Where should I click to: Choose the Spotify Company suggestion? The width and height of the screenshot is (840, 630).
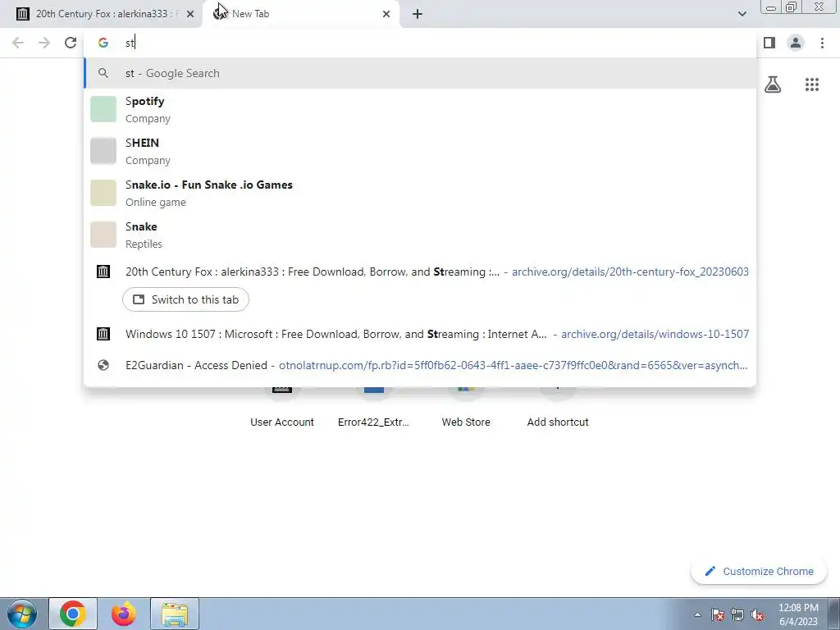(x=420, y=109)
